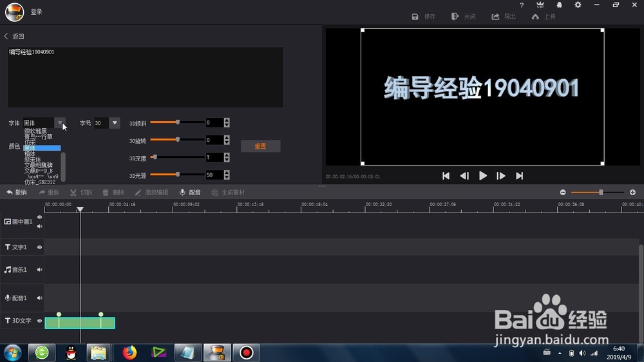Mute the 画中画1 track audio
The height and width of the screenshot is (362, 644).
click(39, 226)
